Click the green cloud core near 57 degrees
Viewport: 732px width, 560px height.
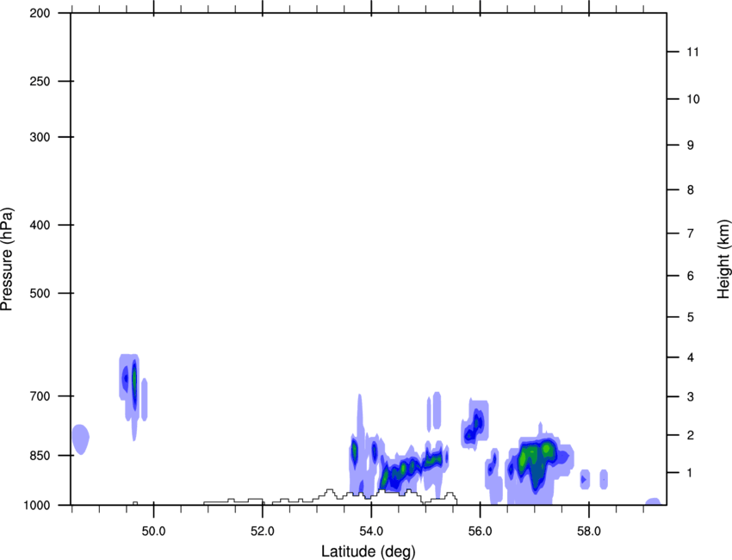535,456
